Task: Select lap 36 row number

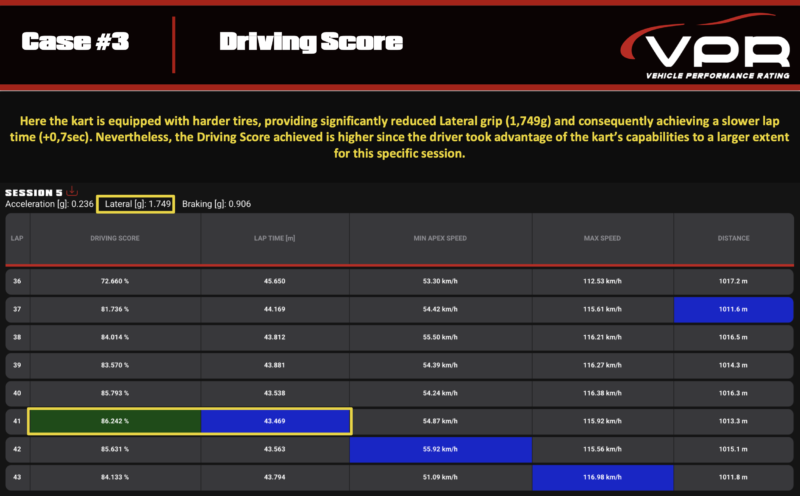Action: tap(16, 282)
